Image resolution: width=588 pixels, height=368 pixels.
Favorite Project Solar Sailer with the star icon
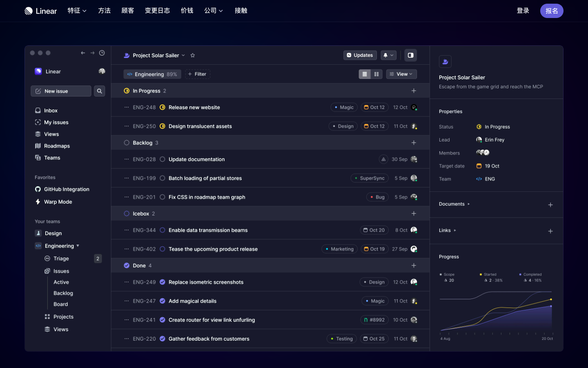(193, 55)
